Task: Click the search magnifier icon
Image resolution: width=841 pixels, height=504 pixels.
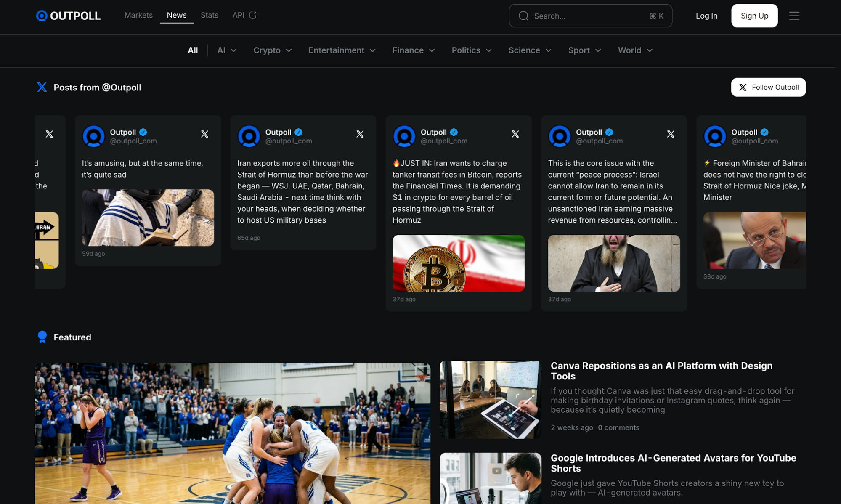Action: [x=523, y=16]
